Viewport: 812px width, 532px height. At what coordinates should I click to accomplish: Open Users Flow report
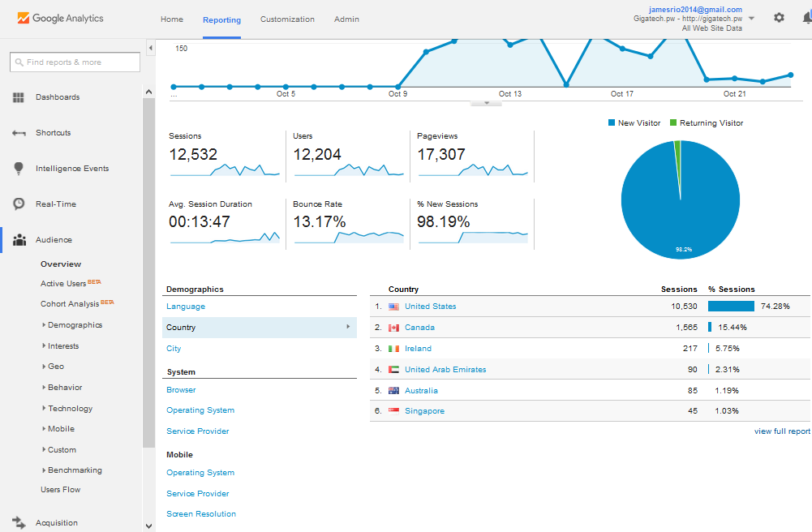pyautogui.click(x=61, y=490)
